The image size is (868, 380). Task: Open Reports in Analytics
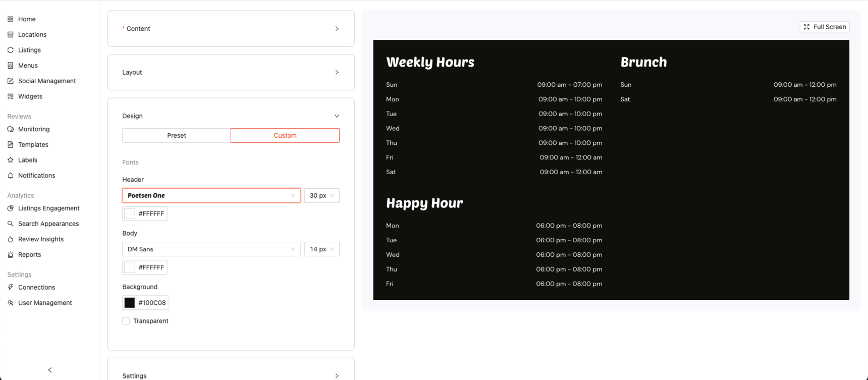pyautogui.click(x=29, y=255)
